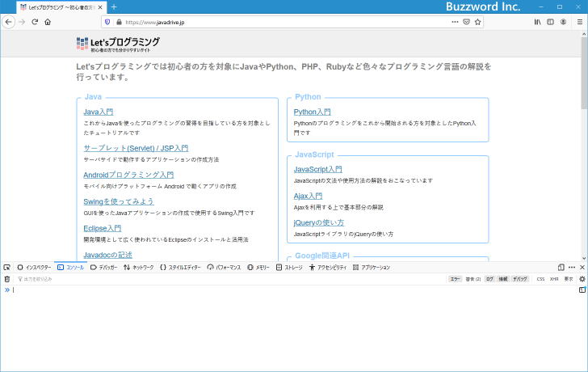
Task: Toggle the デバッグ console filter
Action: (520, 279)
